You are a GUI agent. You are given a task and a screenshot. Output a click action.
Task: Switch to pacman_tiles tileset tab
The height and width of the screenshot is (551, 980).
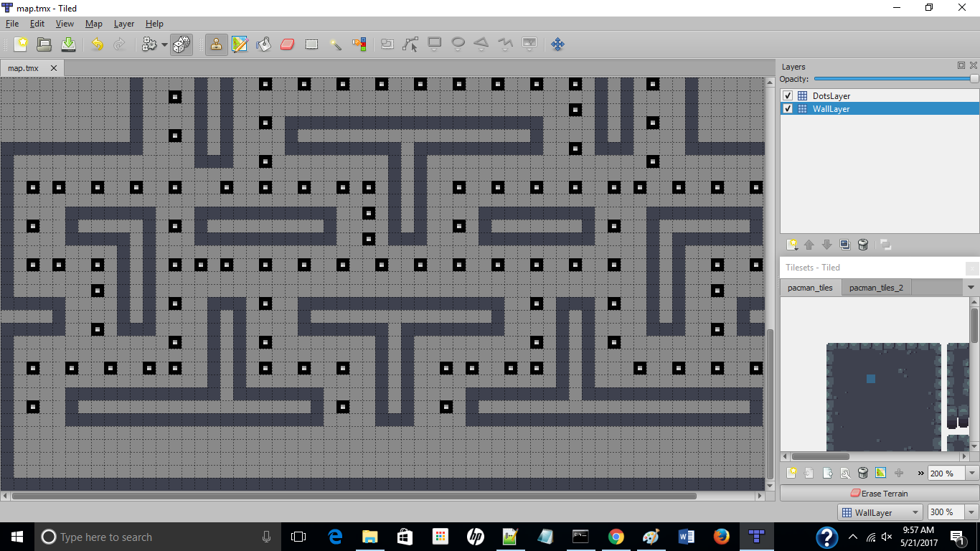click(x=810, y=288)
